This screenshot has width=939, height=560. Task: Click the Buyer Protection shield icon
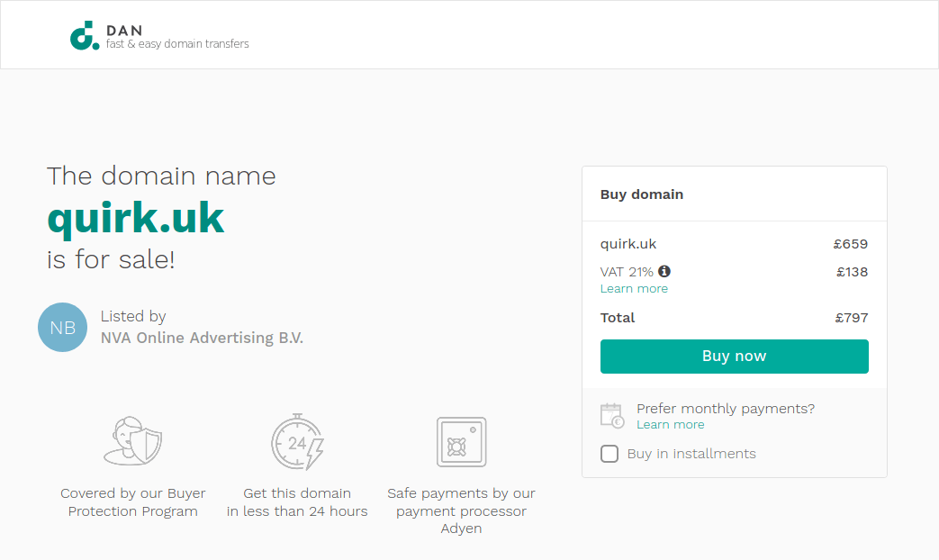132,441
